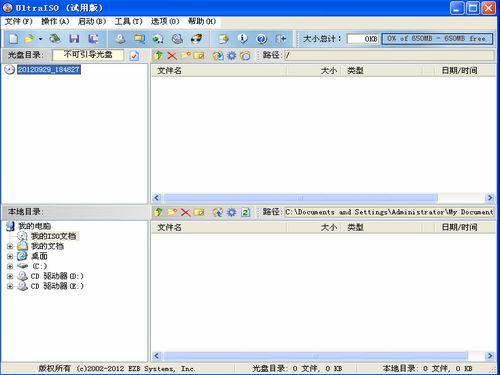This screenshot has width=500, height=375.
Task: Click the boot properties icon beside 不可引导光盘
Action: click(x=134, y=55)
